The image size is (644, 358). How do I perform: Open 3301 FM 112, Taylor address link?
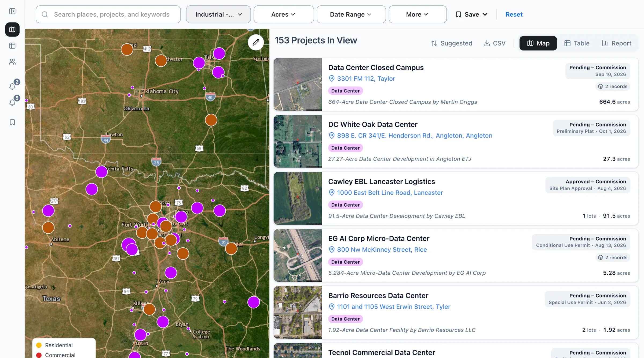366,79
